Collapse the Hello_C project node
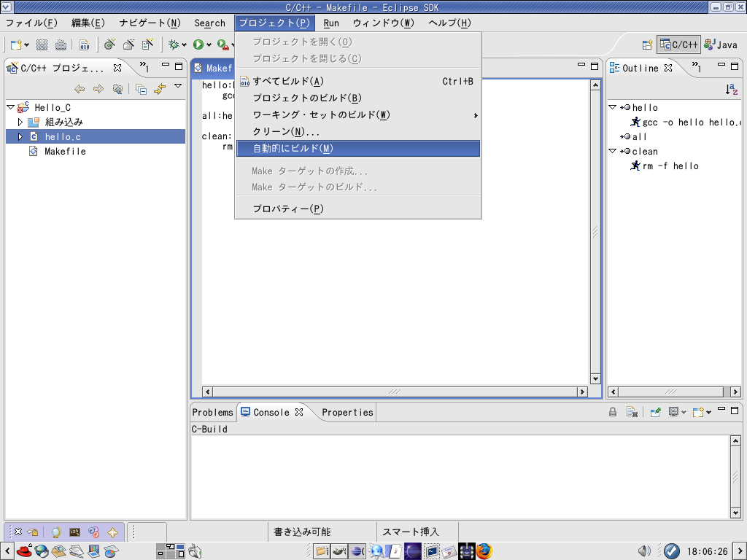Image resolution: width=747 pixels, height=560 pixels. click(x=10, y=108)
